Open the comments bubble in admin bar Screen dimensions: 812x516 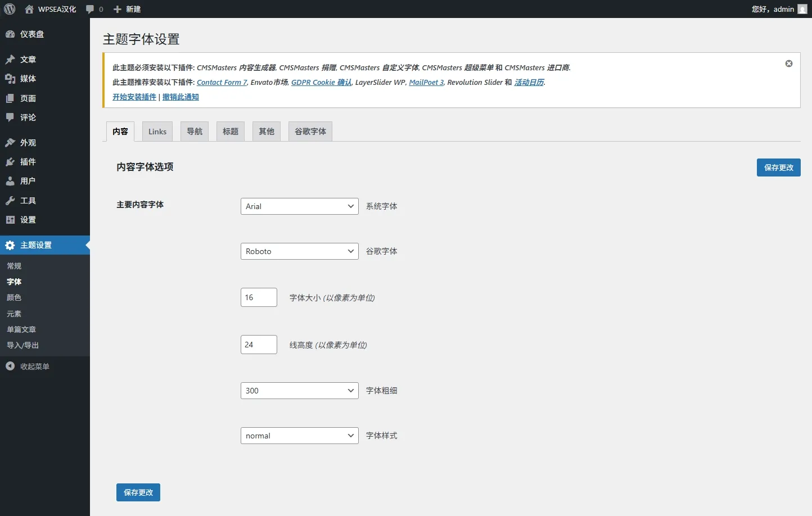(90, 9)
